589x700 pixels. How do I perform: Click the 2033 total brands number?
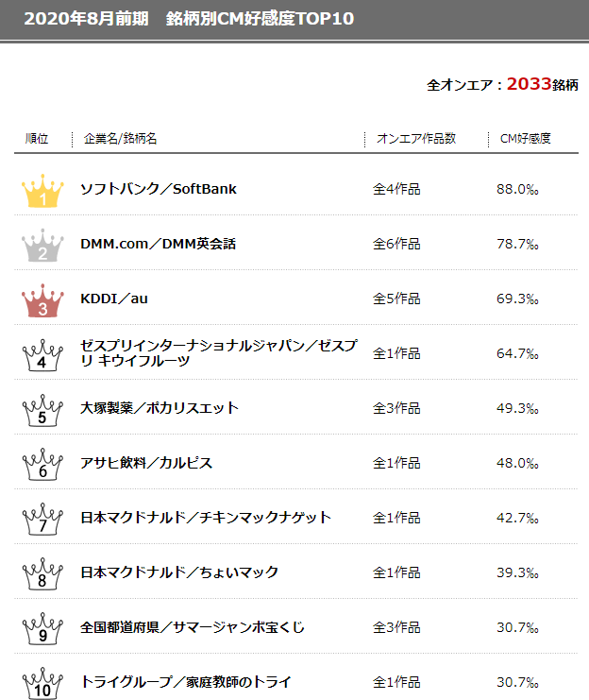529,84
